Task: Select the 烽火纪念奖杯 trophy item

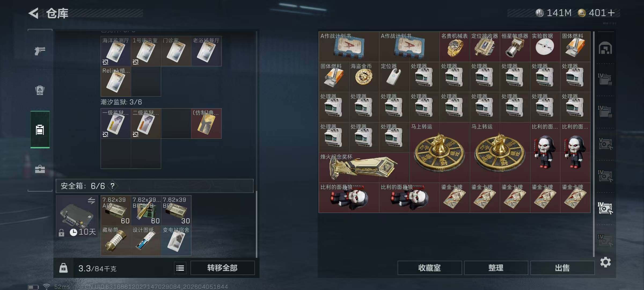Action: click(364, 168)
